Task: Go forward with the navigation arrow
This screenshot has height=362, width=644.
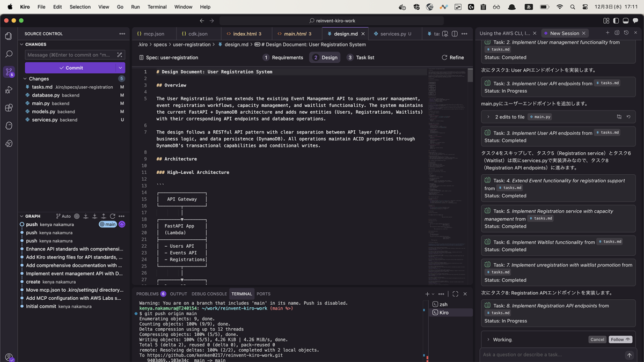Action: tap(211, 20)
